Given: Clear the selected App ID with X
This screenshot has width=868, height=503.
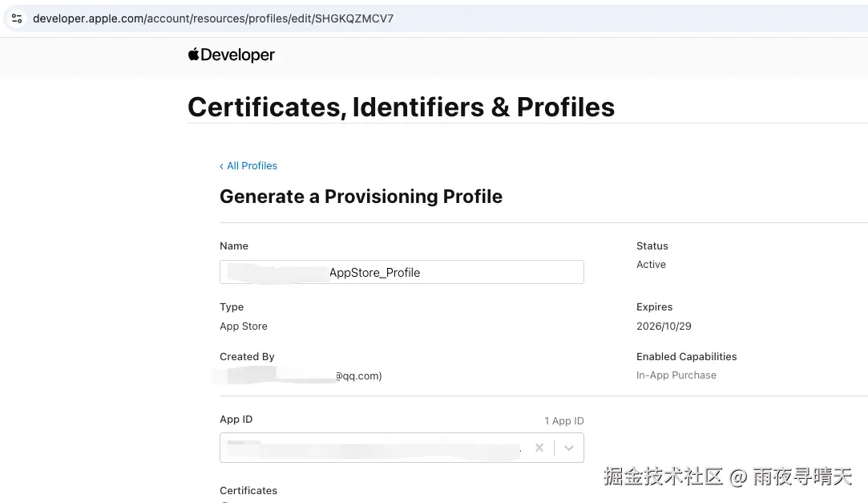Looking at the screenshot, I should 539,448.
